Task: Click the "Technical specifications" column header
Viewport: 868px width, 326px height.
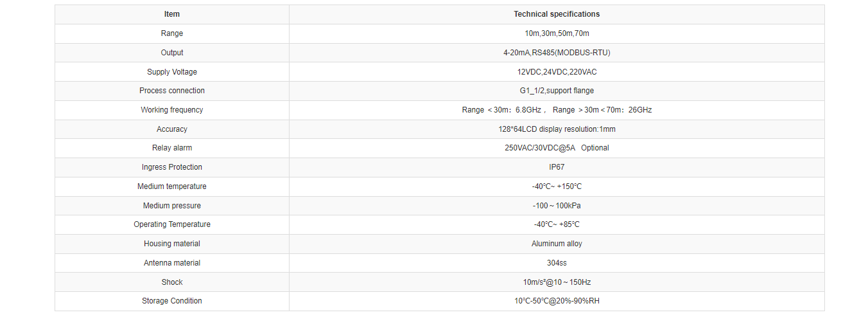Action: 557,14
